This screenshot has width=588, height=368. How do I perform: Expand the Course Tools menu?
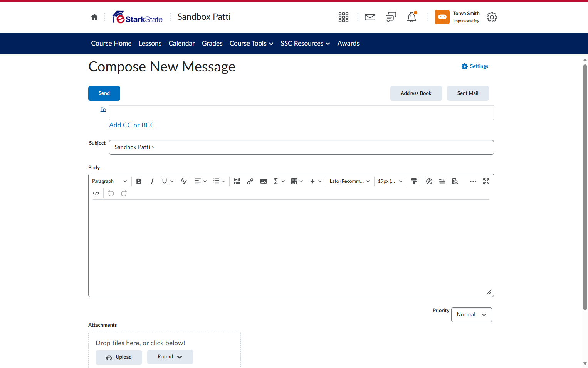(x=252, y=44)
